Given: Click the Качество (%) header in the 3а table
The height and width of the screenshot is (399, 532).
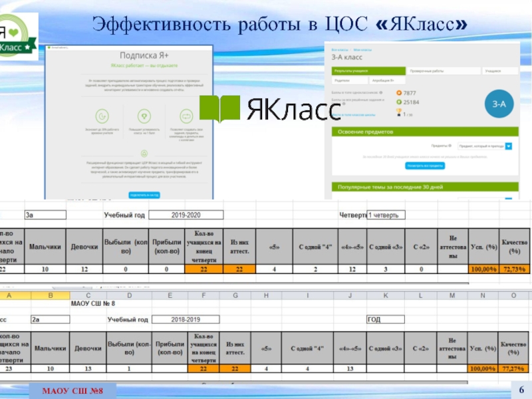Looking at the screenshot, I should 514,247.
